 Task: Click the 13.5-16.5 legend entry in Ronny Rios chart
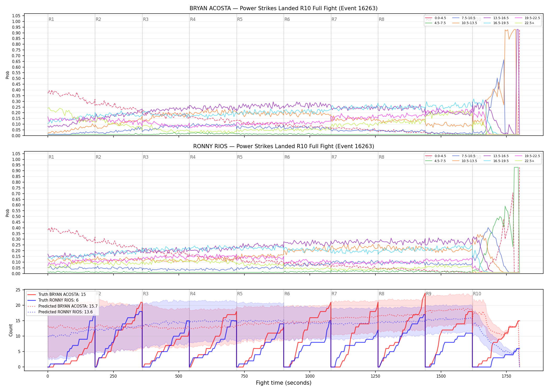496,156
